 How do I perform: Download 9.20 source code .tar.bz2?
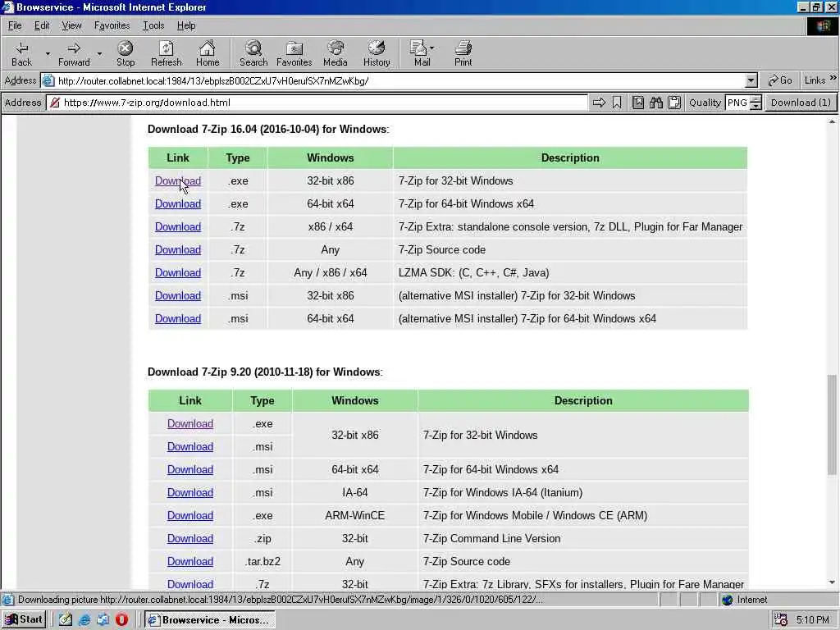point(190,562)
